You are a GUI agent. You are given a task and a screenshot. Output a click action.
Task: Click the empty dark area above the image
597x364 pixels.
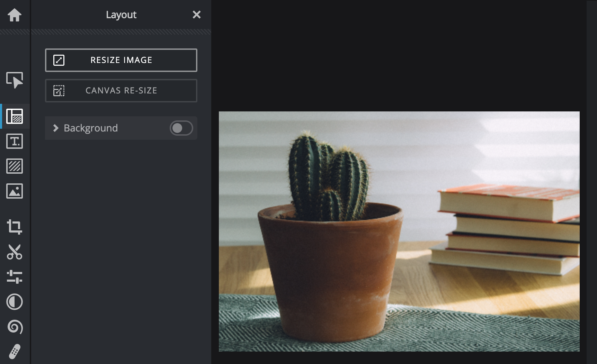point(398,55)
